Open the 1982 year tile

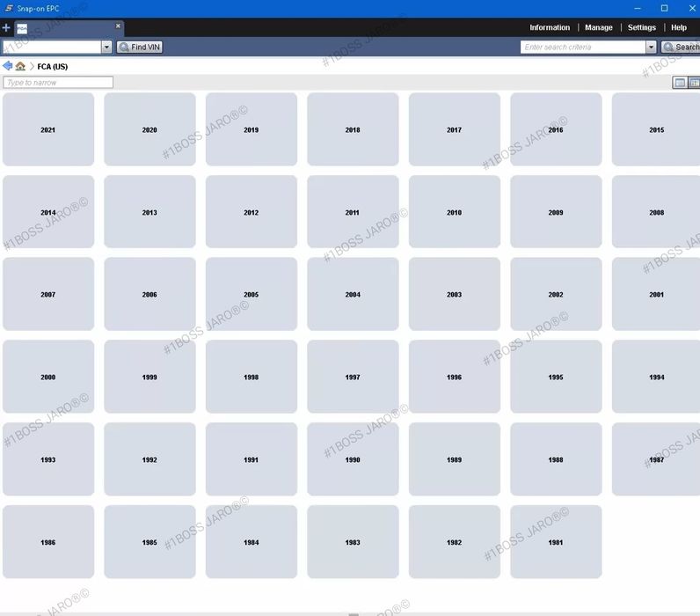click(x=455, y=542)
